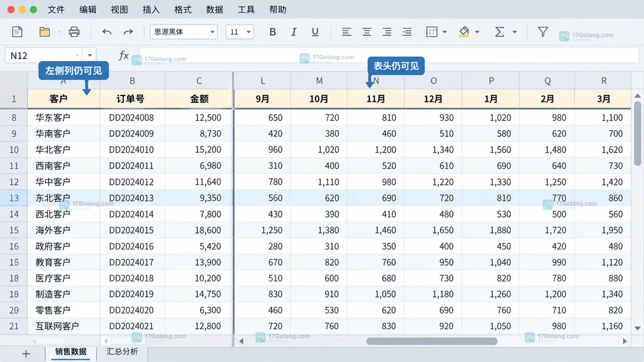Open the 文件 menu
The height and width of the screenshot is (362, 644).
click(56, 9)
